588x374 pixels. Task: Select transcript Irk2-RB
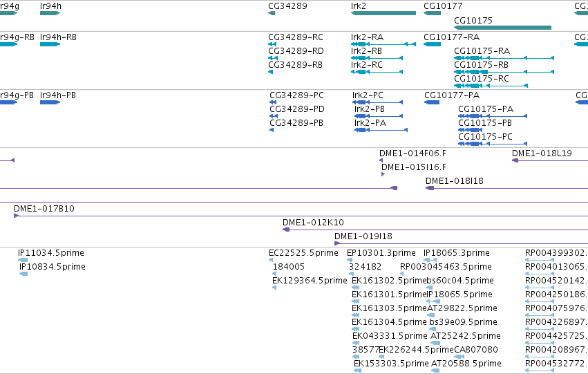[366, 51]
